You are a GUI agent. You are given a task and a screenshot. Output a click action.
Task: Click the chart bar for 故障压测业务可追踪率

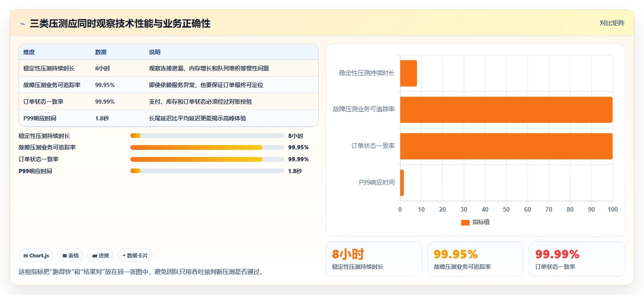[506, 109]
